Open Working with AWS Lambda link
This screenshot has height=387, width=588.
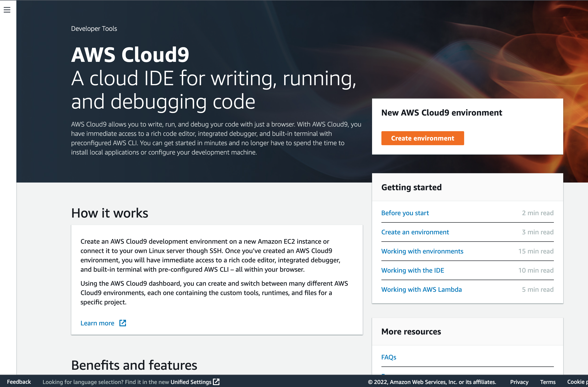pos(421,289)
